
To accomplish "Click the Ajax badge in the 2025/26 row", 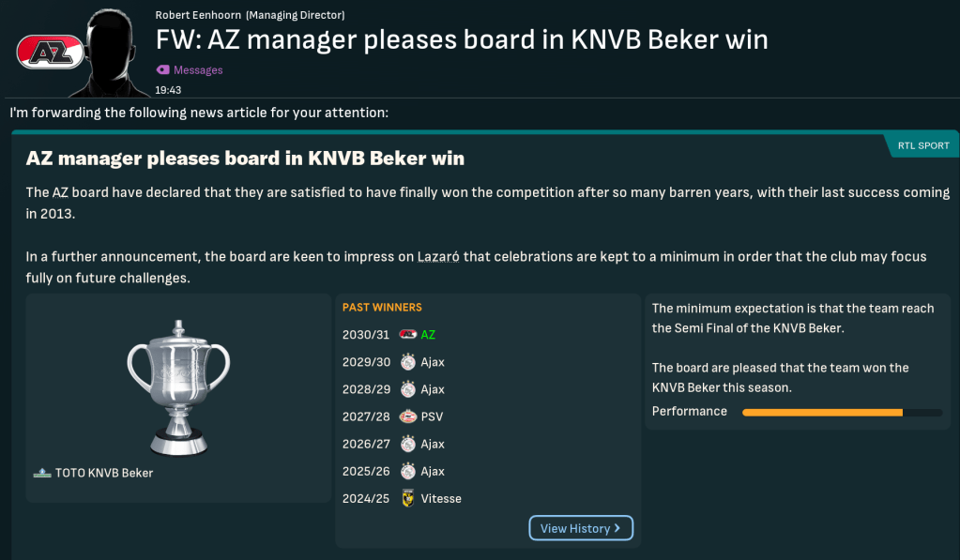I will pyautogui.click(x=407, y=471).
